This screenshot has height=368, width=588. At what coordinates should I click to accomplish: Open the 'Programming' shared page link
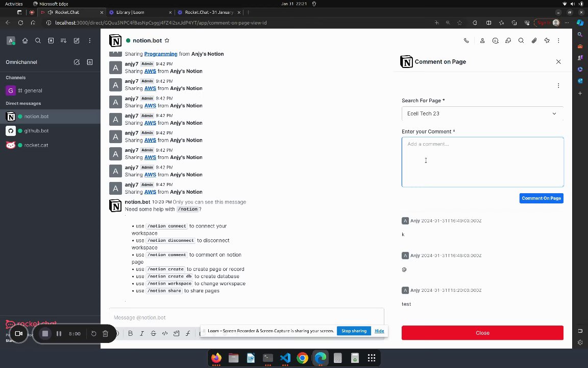pos(161,54)
